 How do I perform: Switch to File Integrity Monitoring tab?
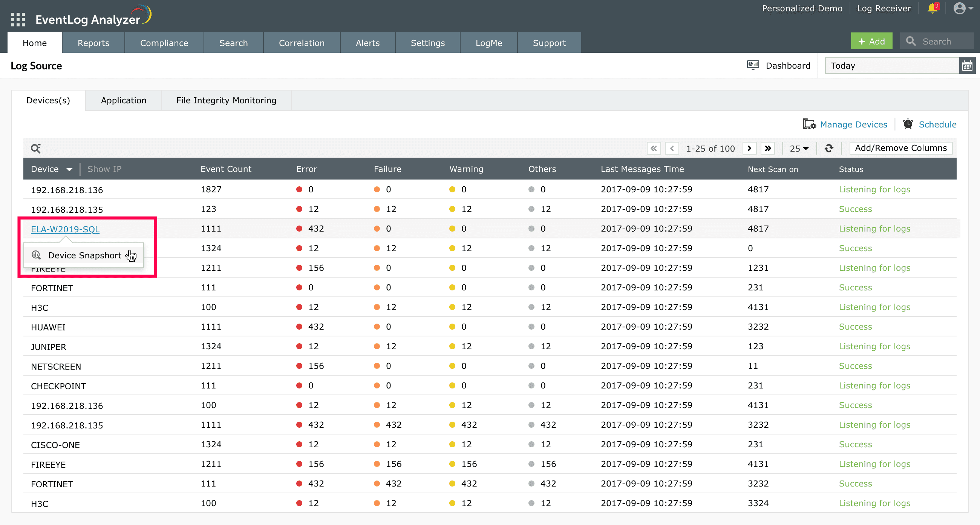[x=225, y=100]
